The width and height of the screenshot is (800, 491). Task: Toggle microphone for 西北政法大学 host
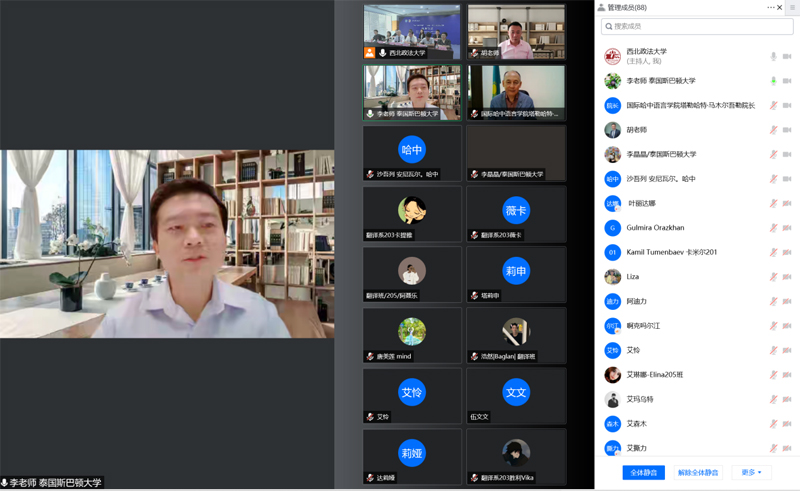click(x=773, y=57)
